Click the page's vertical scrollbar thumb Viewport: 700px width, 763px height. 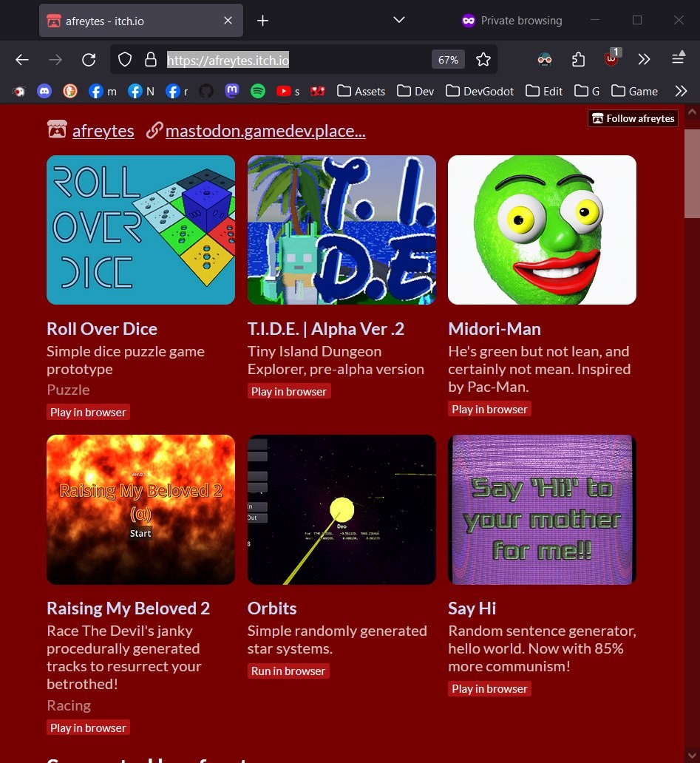692,174
